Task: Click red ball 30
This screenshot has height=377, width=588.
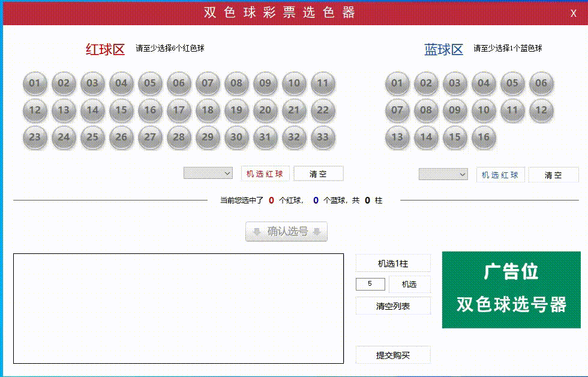Action: pos(236,137)
